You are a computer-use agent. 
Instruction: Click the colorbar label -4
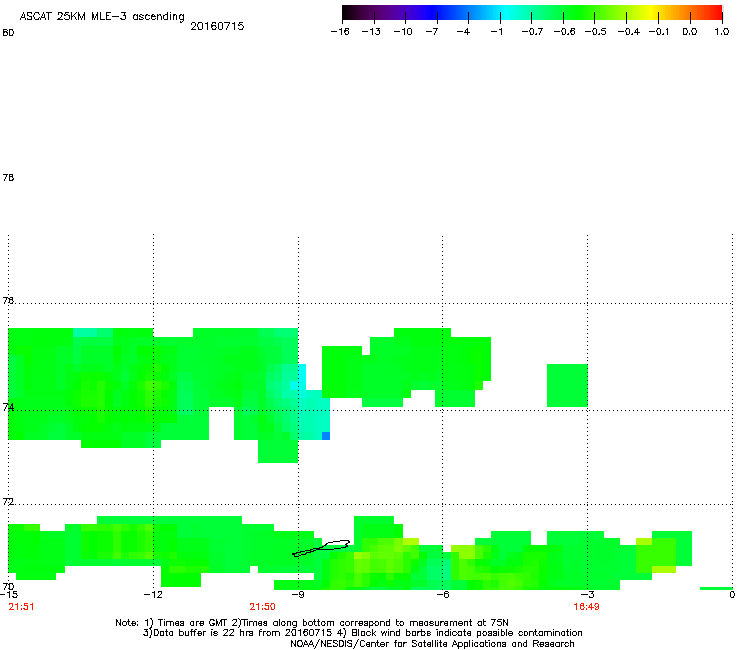tap(463, 32)
